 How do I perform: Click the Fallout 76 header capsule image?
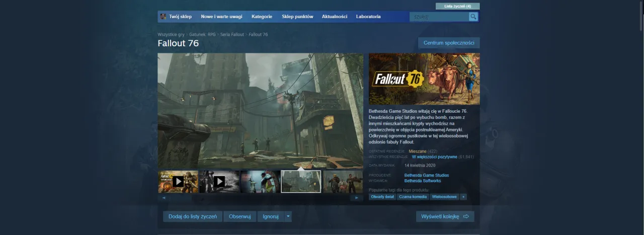click(x=424, y=79)
